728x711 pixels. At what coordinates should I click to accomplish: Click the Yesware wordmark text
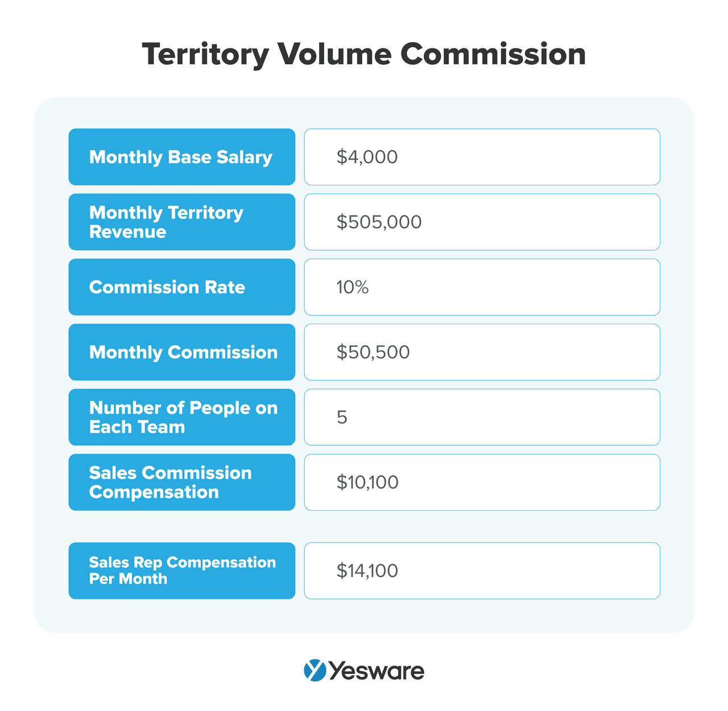tap(377, 671)
